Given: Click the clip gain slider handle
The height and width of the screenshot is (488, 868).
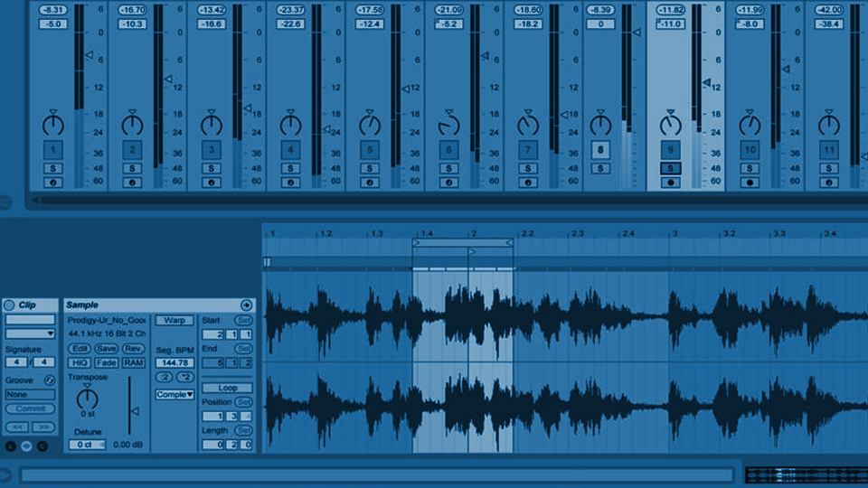Looking at the screenshot, I should tap(135, 411).
